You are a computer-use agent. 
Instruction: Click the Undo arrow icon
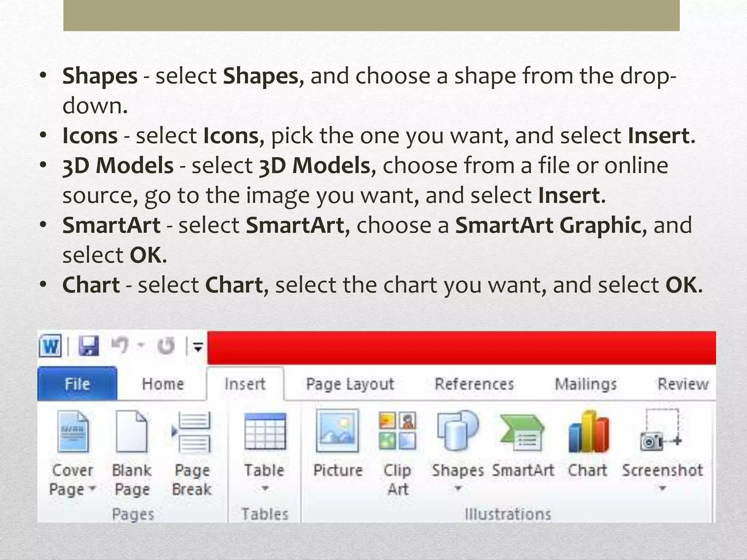120,345
